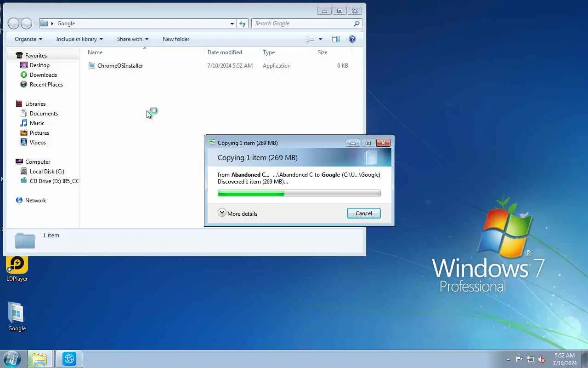
Task: Open the Windows Start orb
Action: 11,359
